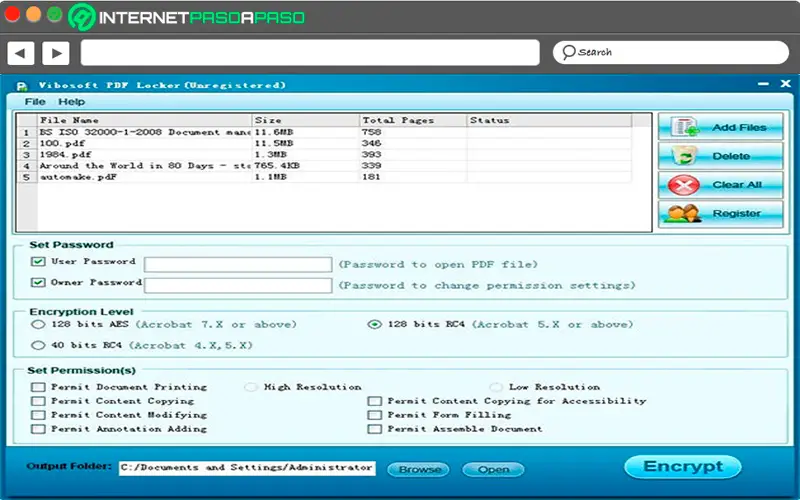Click the Open output folder button
Image resolution: width=800 pixels, height=500 pixels.
click(493, 469)
